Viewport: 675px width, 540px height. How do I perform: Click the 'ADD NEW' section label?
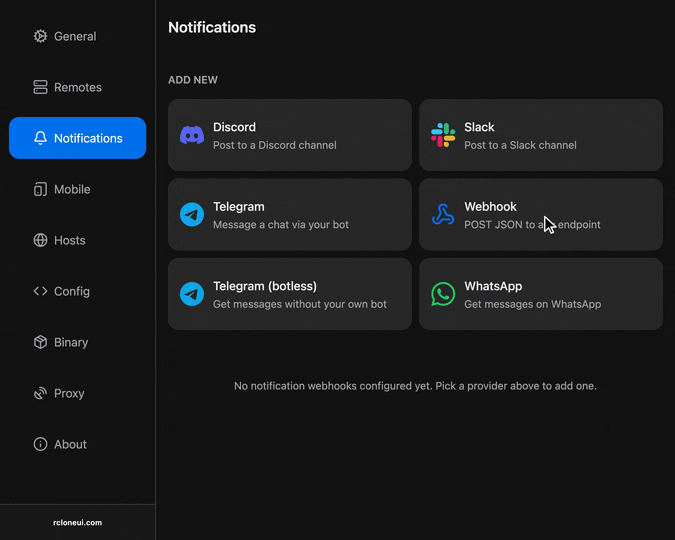[193, 80]
